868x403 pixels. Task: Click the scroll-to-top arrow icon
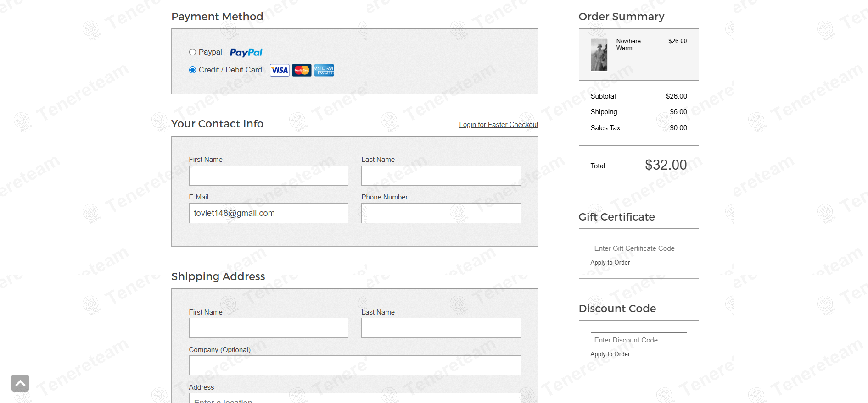tap(20, 383)
